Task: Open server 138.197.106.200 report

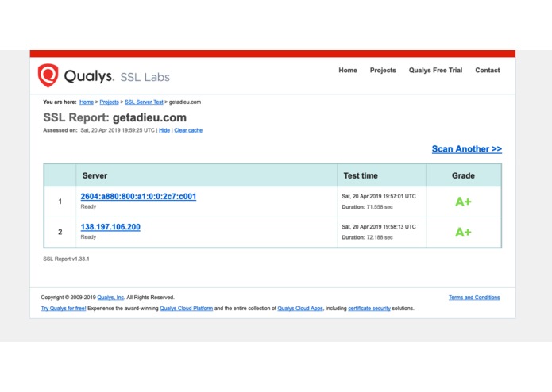Action: point(110,227)
